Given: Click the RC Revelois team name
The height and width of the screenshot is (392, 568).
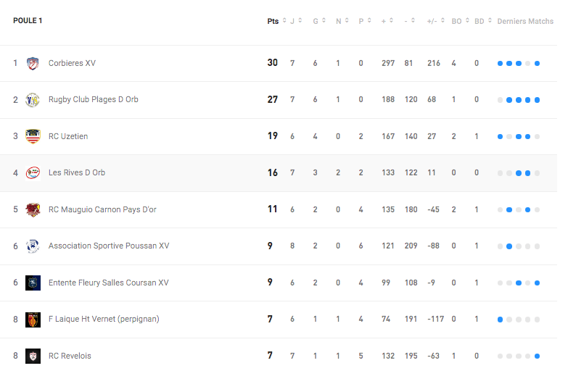Looking at the screenshot, I should pyautogui.click(x=70, y=356).
